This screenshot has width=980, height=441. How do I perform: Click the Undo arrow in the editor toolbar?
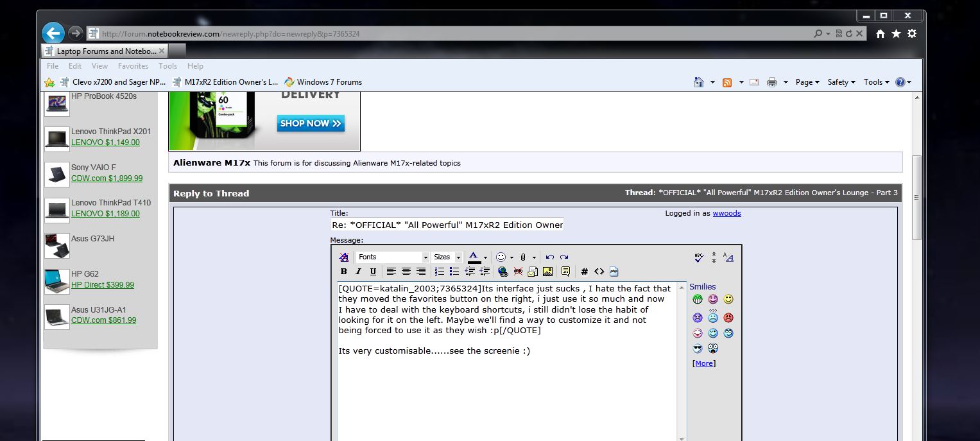pos(549,257)
